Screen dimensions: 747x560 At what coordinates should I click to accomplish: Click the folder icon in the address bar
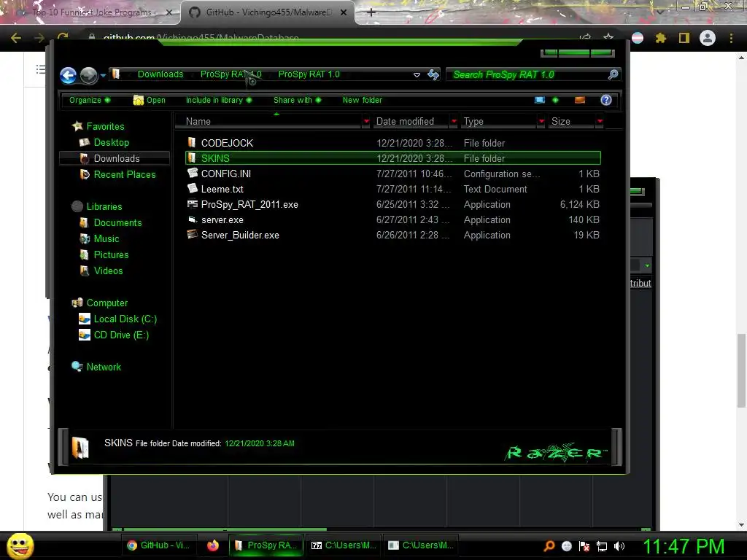point(116,74)
